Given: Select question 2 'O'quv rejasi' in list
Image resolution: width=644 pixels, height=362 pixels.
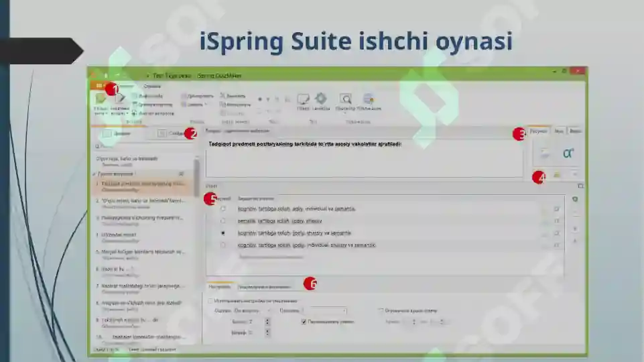Looking at the screenshot, I should pyautogui.click(x=143, y=204).
